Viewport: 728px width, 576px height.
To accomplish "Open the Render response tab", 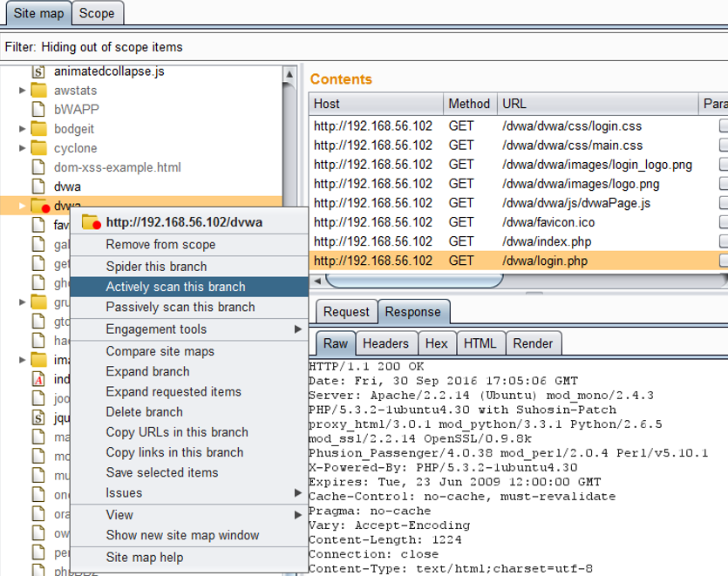I will pos(533,343).
